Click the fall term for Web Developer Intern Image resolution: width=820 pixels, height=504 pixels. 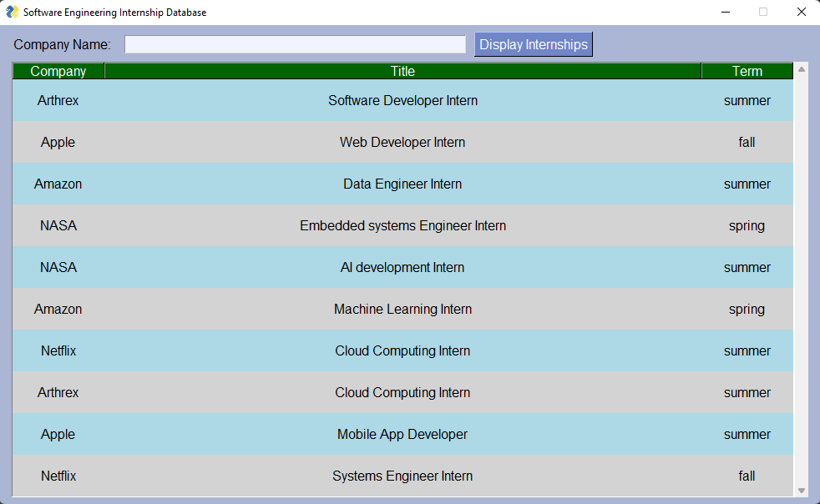click(747, 142)
